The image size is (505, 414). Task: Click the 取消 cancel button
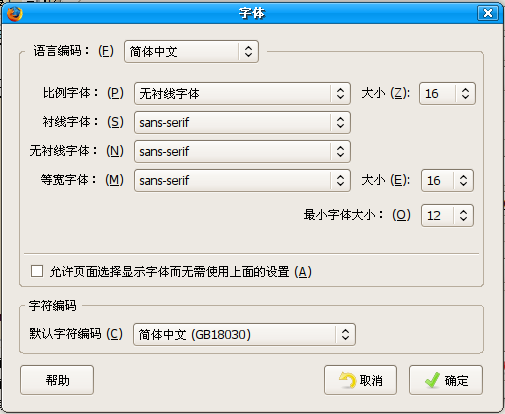pyautogui.click(x=360, y=380)
